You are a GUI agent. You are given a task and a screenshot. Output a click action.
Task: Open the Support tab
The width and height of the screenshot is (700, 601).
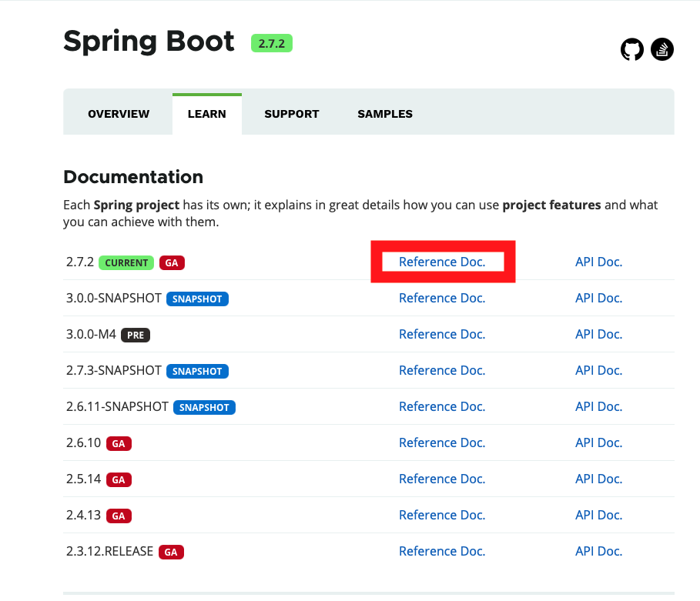click(292, 114)
